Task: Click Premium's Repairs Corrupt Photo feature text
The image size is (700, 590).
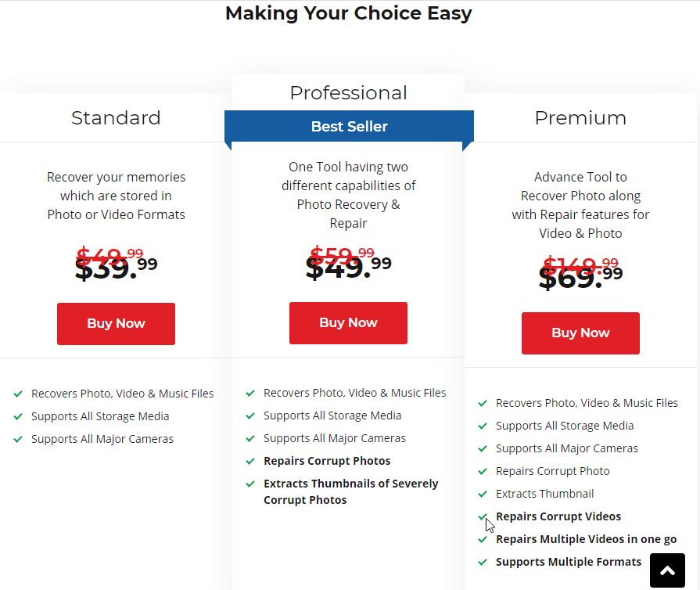Action: [552, 471]
